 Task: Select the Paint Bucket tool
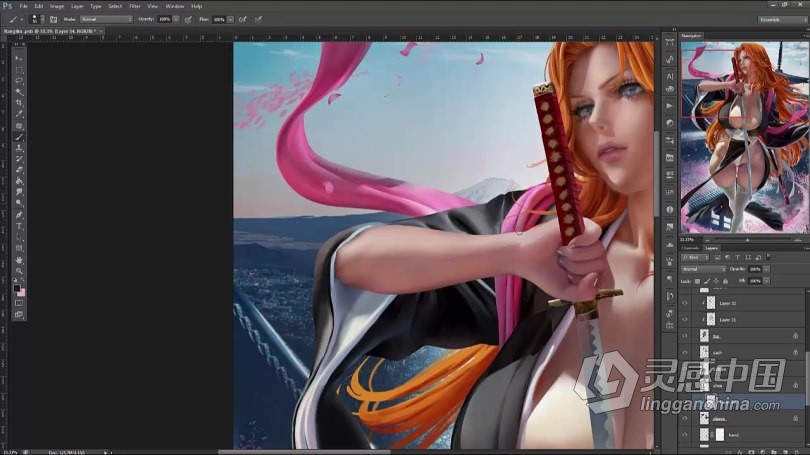click(19, 181)
